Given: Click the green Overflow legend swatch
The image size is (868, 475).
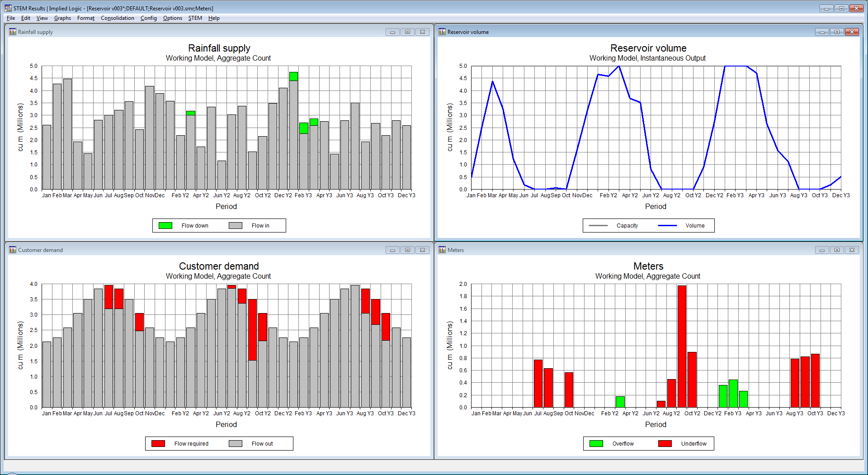Looking at the screenshot, I should pos(596,444).
